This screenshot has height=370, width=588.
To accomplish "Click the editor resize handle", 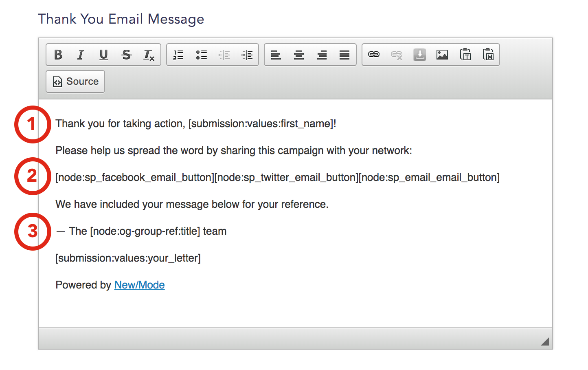I will coord(545,341).
